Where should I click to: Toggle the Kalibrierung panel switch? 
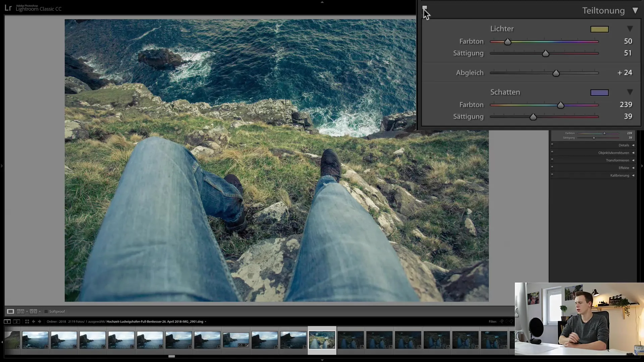pyautogui.click(x=552, y=174)
